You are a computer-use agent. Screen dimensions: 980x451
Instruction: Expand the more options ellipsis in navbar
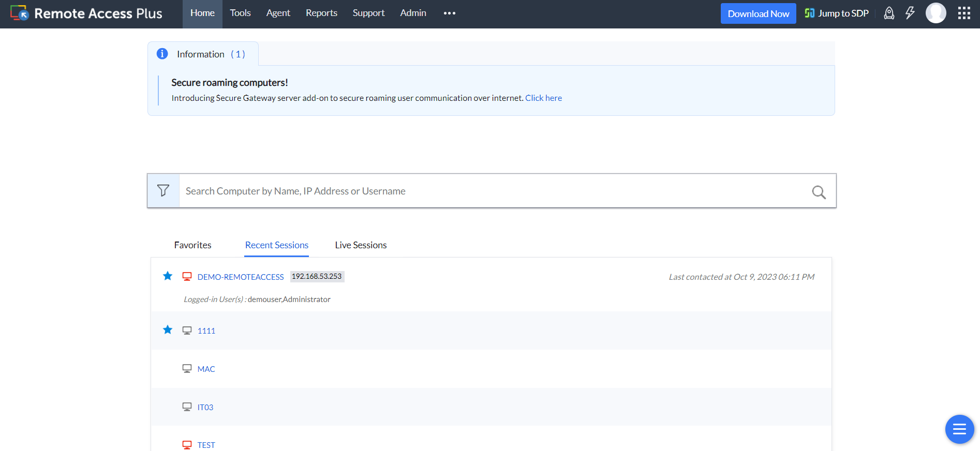tap(450, 13)
